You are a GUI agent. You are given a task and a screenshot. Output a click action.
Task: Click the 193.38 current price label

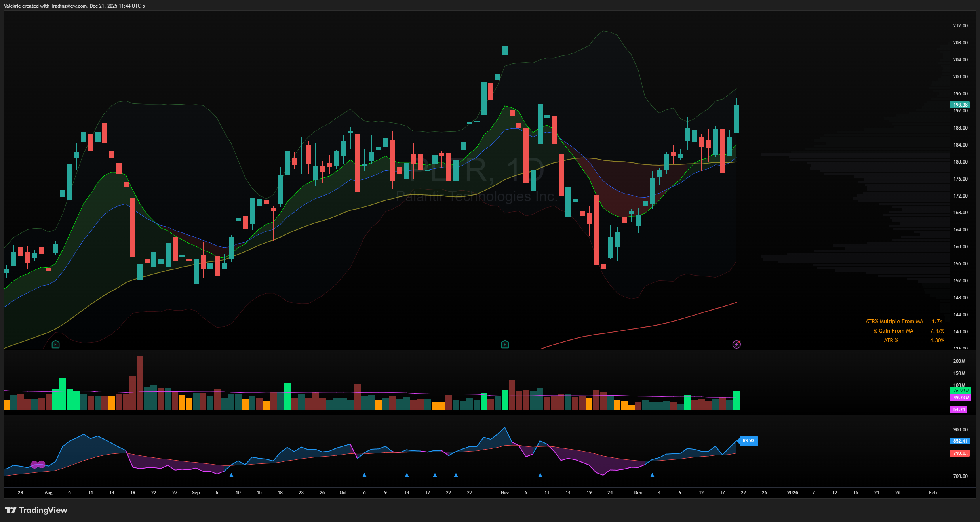[960, 105]
